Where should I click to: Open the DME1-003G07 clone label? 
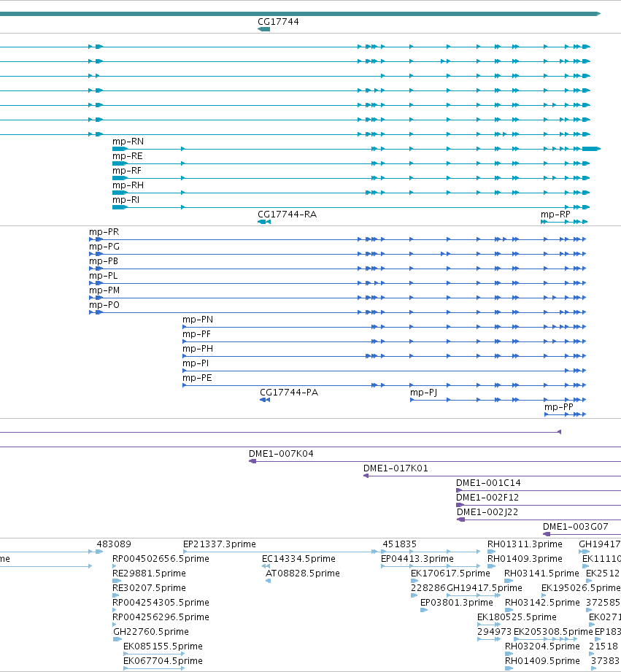pyautogui.click(x=576, y=526)
